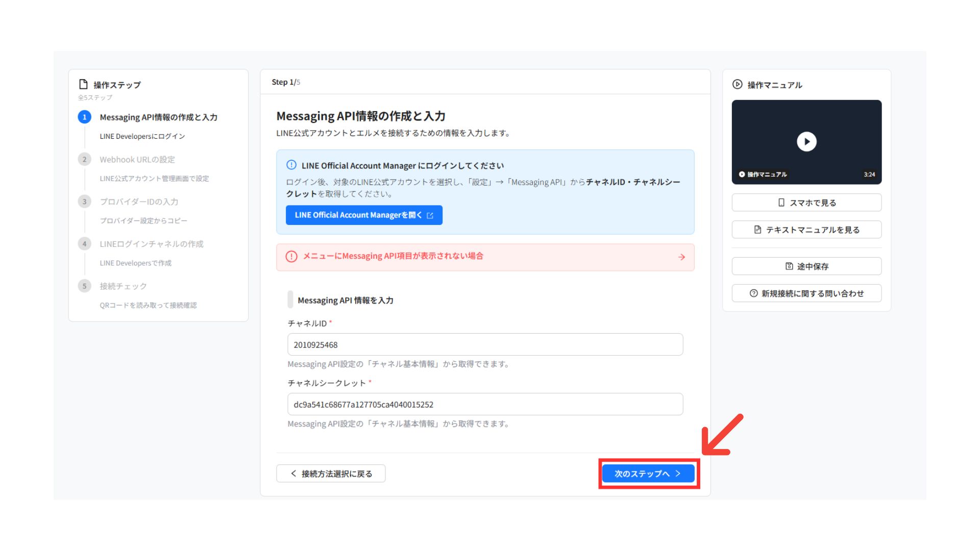This screenshot has height=551, width=980.
Task: Click the チャネルID input field
Action: point(485,344)
